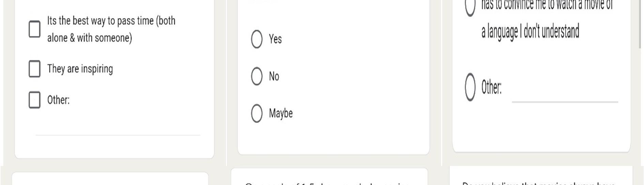Select the 'Other:' radio button in right card
This screenshot has width=644, height=185.
pos(470,87)
